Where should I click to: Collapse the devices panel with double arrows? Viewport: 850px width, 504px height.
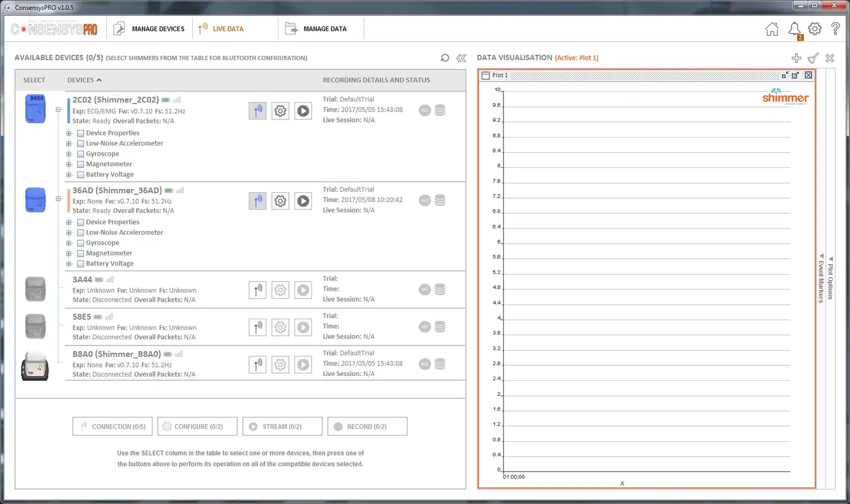[x=461, y=58]
